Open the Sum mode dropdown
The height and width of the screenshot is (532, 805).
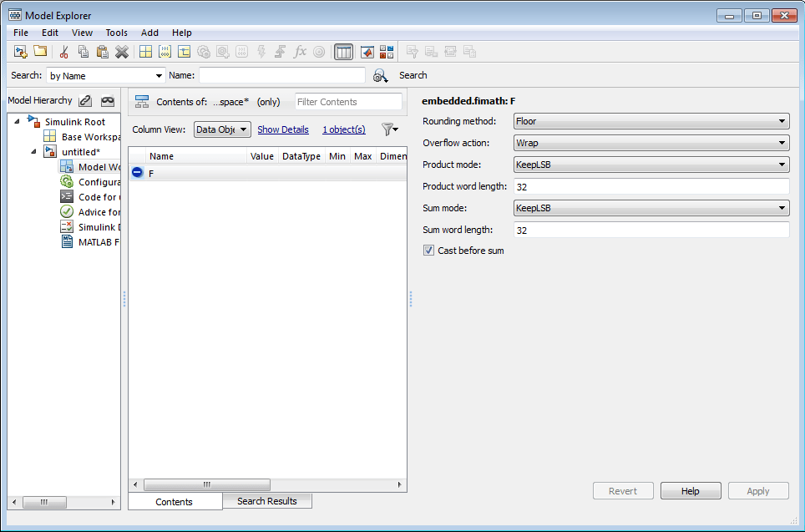click(651, 208)
